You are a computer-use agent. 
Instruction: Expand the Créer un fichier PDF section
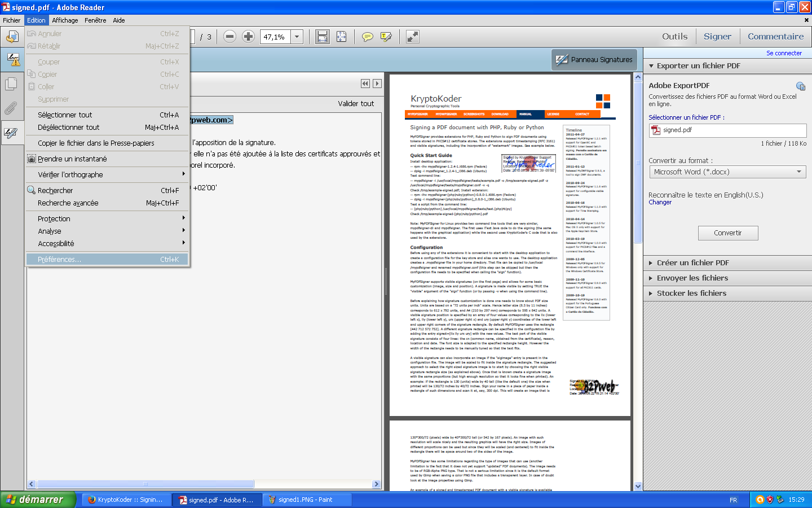tap(692, 263)
